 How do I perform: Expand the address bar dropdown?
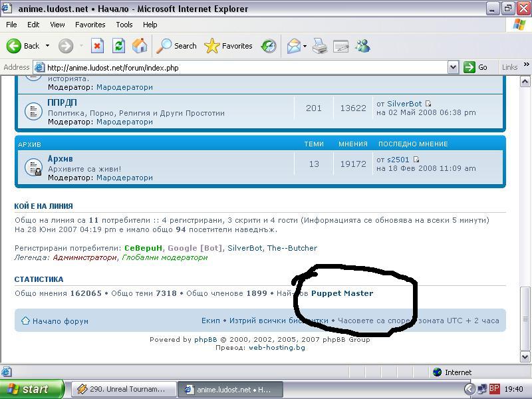pos(453,67)
